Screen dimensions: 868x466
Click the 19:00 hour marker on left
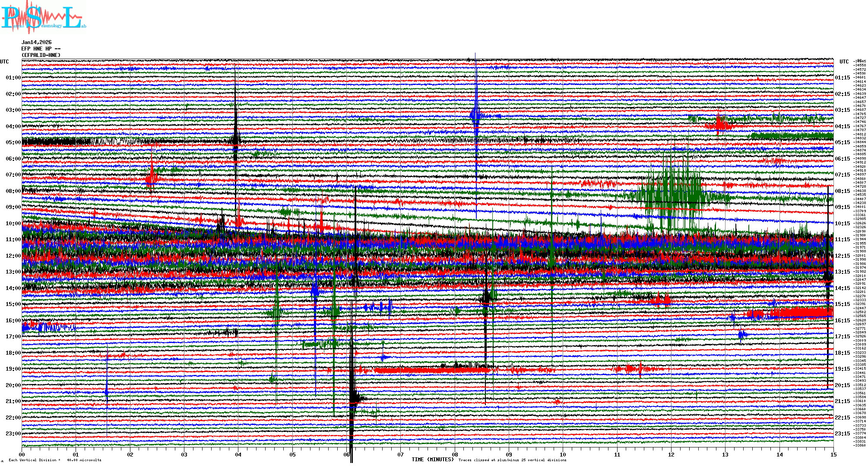[13, 369]
